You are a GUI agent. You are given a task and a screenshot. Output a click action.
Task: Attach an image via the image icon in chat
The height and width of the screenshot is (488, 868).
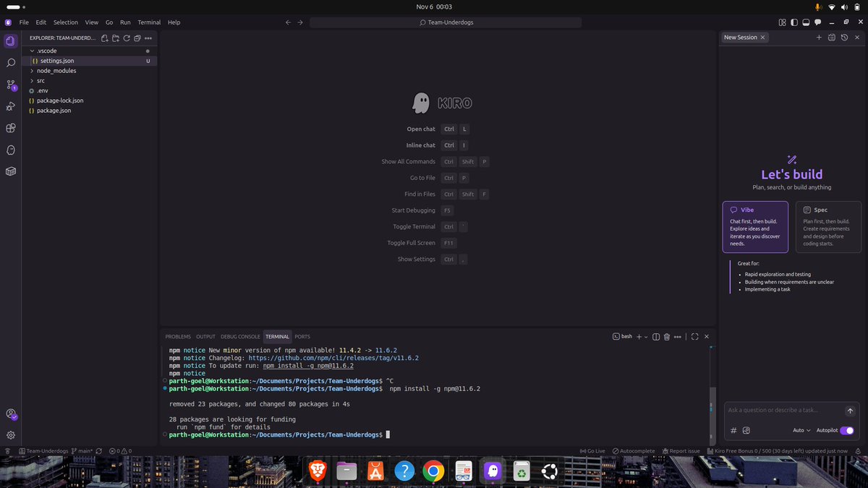tap(746, 430)
